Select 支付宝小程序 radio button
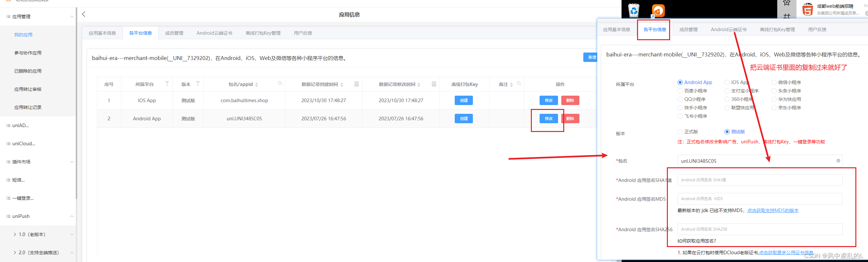The image size is (868, 262). [x=727, y=91]
